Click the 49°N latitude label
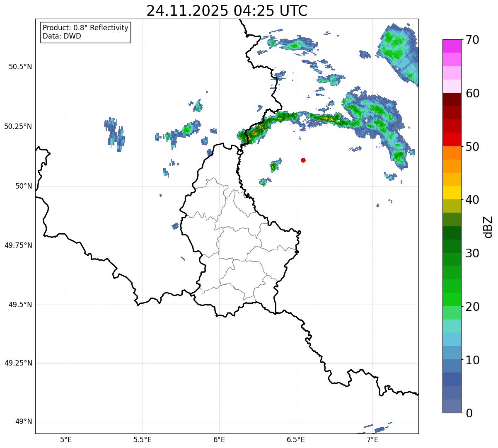 pos(24,422)
